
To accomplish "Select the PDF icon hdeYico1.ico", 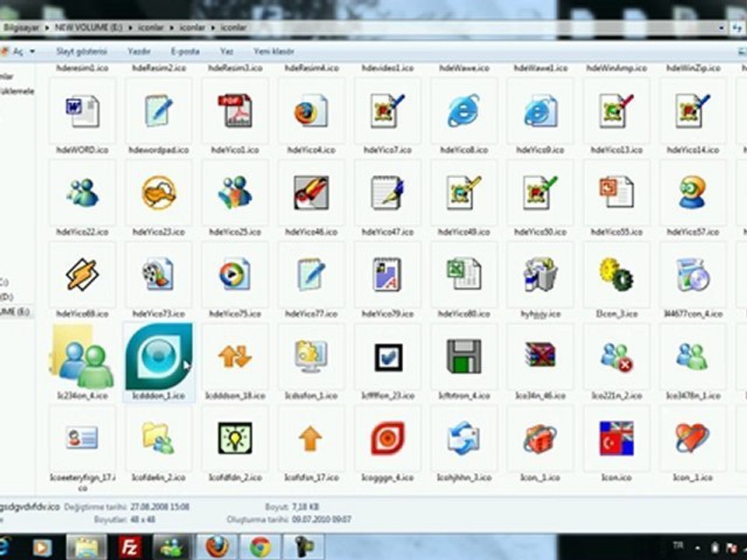I will tap(235, 111).
